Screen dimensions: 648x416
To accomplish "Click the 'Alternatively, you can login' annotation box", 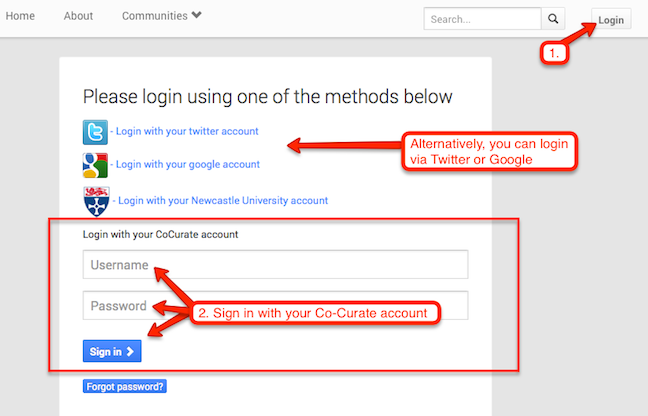I will (x=490, y=152).
